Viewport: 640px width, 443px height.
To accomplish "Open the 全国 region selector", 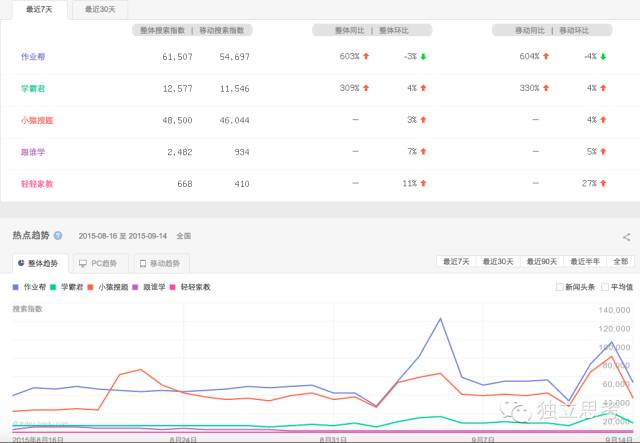I will pyautogui.click(x=183, y=237).
